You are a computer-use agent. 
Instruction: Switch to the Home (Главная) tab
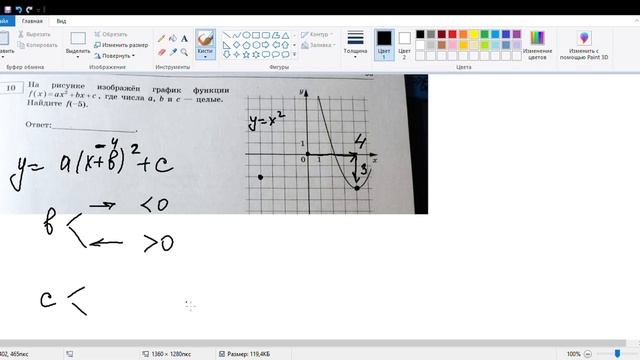[x=32, y=21]
